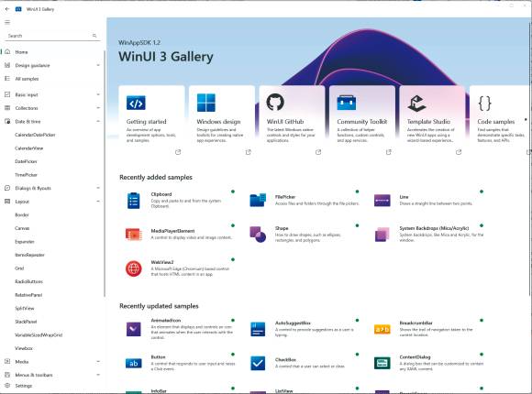Open external link on Template Studio card
The image size is (532, 394).
pyautogui.click(x=459, y=152)
